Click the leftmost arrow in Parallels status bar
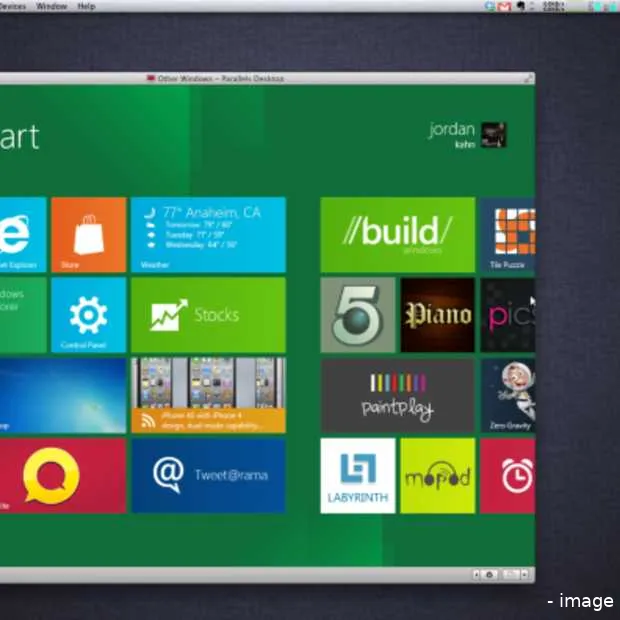620x620 pixels. pyautogui.click(x=476, y=575)
